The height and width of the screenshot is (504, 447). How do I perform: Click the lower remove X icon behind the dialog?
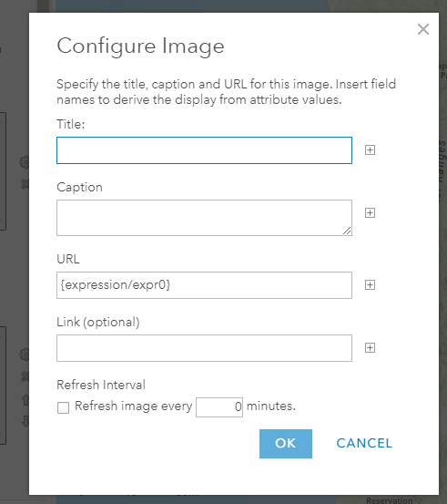coord(25,376)
